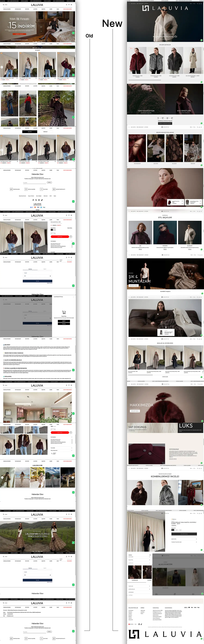Click search icon in new product page header
This screenshot has width=204, height=644.
click(197, 513)
